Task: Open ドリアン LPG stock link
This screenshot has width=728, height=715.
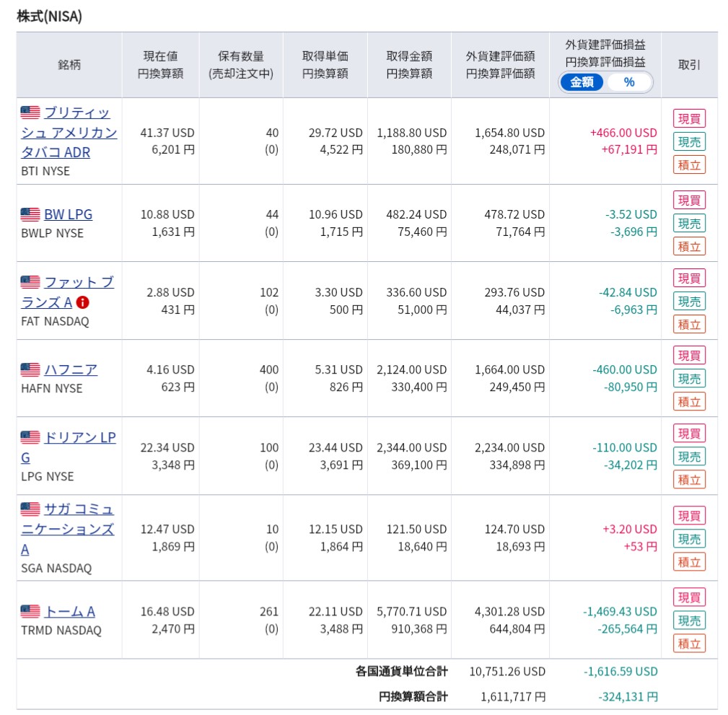Action: [69, 447]
